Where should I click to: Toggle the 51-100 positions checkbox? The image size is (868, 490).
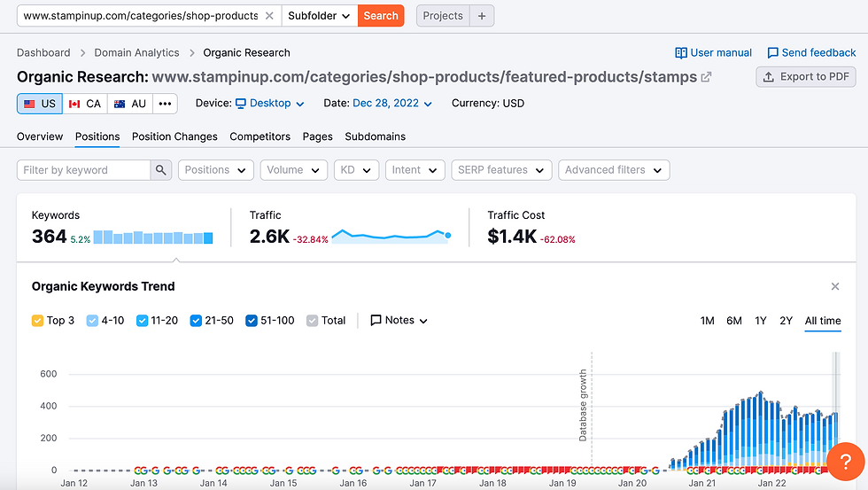(x=252, y=321)
